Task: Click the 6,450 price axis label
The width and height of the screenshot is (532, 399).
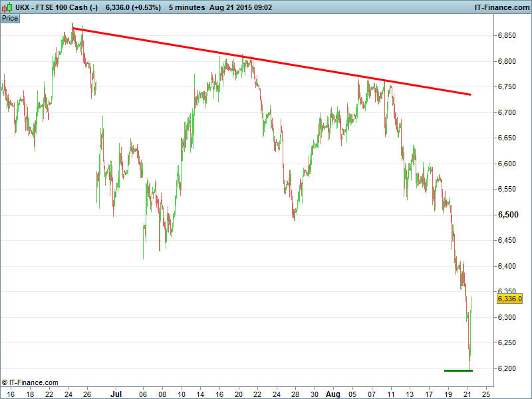Action: click(x=507, y=240)
